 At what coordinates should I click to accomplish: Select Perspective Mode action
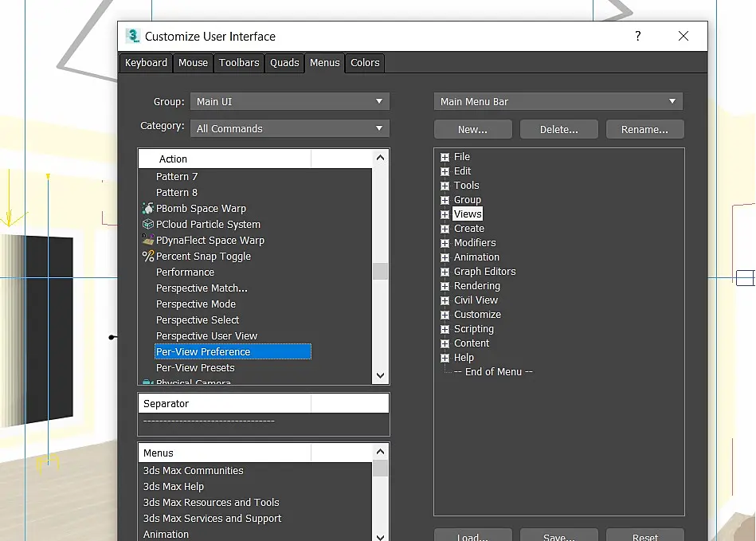click(196, 304)
